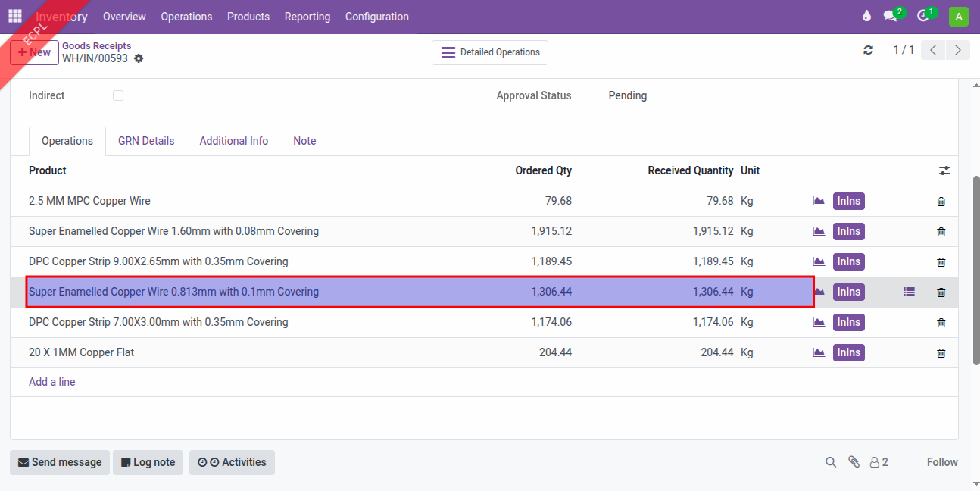Open forecast chart for 2.5 MM MPC Copper Wire
Image resolution: width=980 pixels, height=491 pixels.
(x=819, y=201)
